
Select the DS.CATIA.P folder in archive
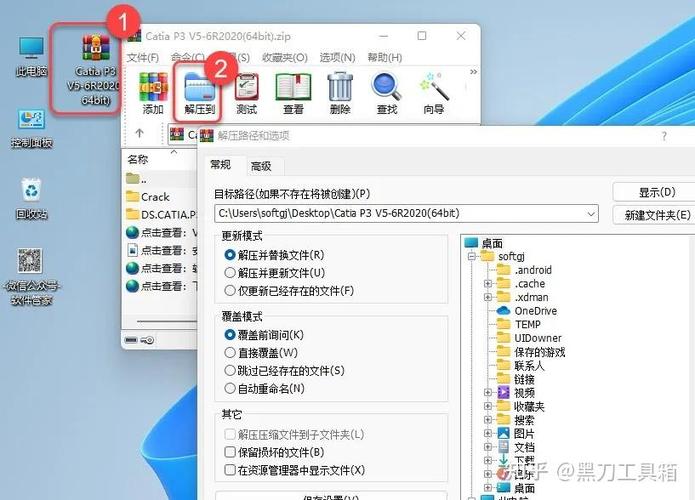coord(161,215)
